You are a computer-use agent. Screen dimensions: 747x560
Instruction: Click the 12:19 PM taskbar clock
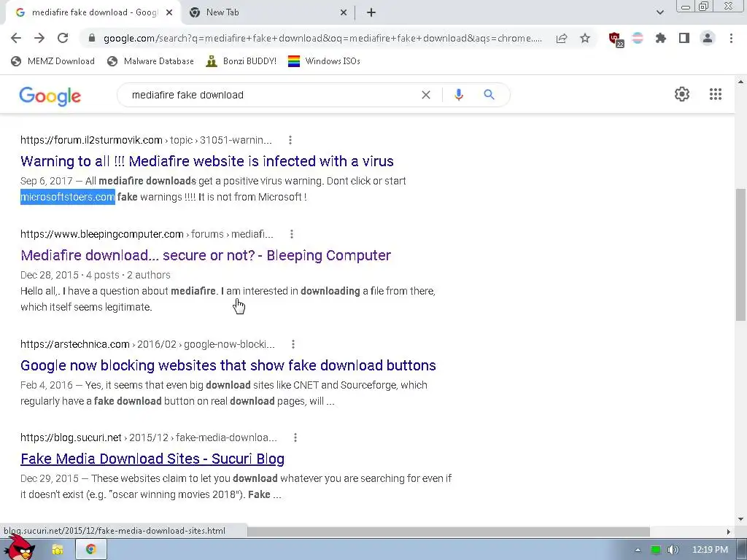pos(710,550)
